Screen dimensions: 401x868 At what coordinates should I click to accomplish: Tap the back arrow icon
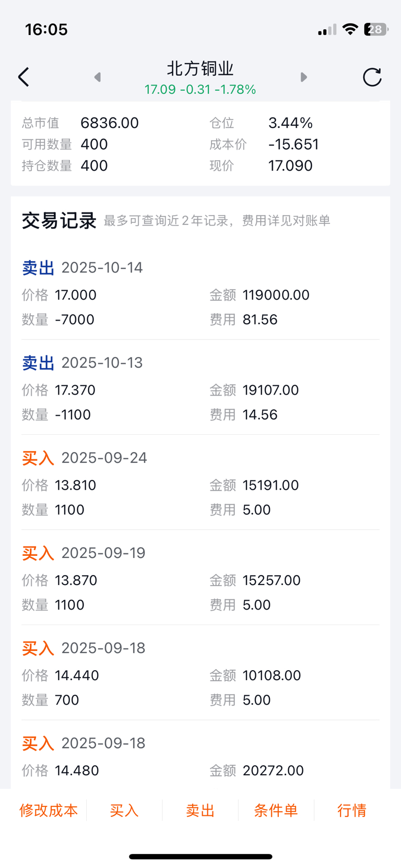(23, 77)
